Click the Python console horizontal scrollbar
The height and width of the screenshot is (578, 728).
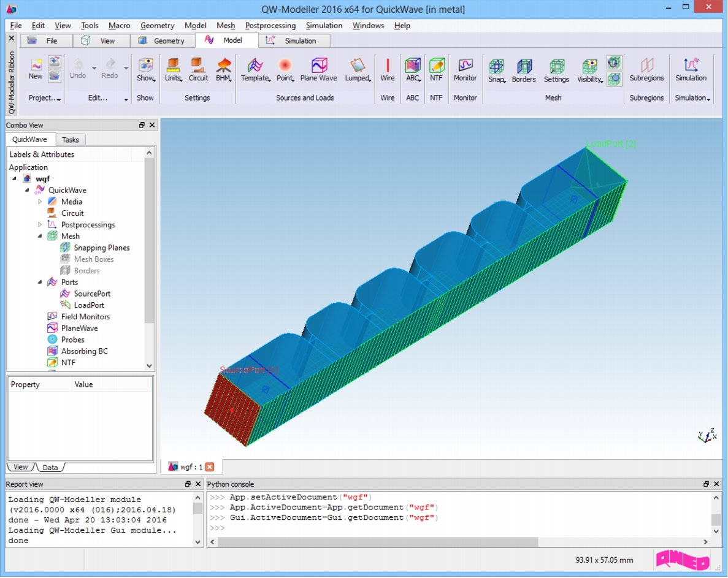377,542
